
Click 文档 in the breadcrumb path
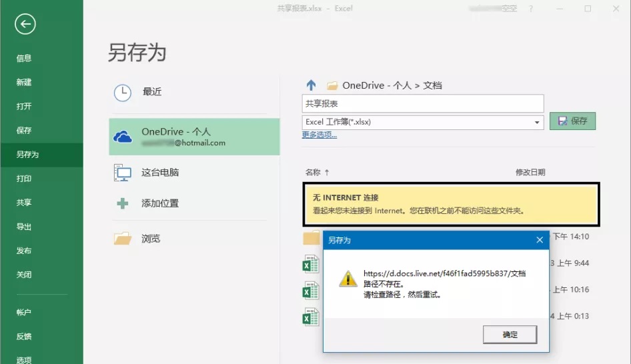pyautogui.click(x=432, y=85)
